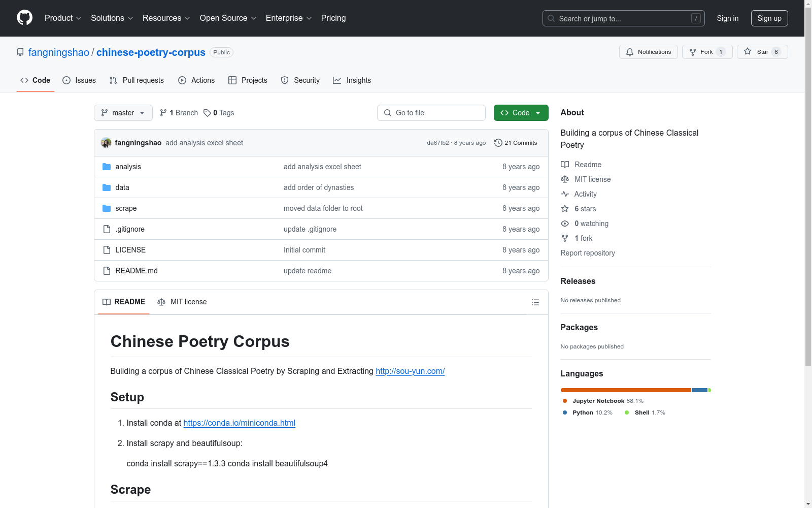Open the Pricing page
This screenshot has width=812, height=508.
pos(333,18)
